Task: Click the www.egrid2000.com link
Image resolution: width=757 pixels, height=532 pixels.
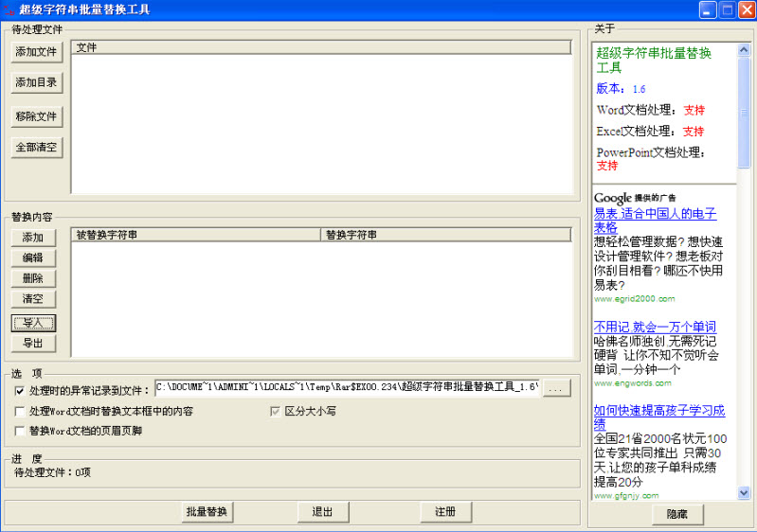Action: click(635, 299)
